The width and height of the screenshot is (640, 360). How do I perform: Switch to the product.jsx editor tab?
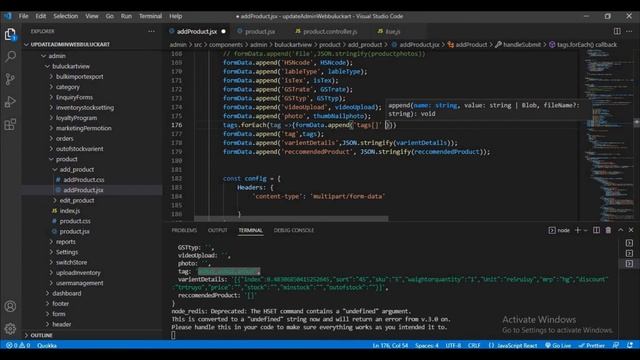coord(256,31)
